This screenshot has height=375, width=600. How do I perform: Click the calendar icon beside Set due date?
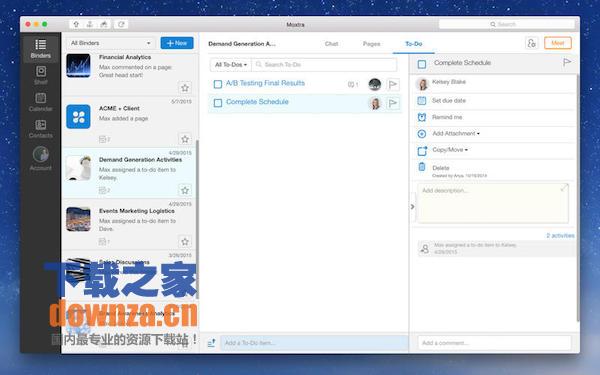(x=422, y=101)
